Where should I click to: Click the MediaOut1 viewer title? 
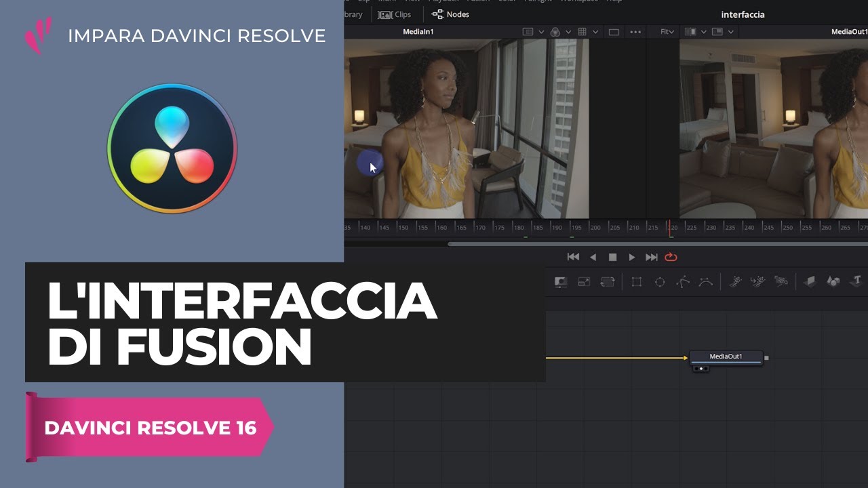849,32
